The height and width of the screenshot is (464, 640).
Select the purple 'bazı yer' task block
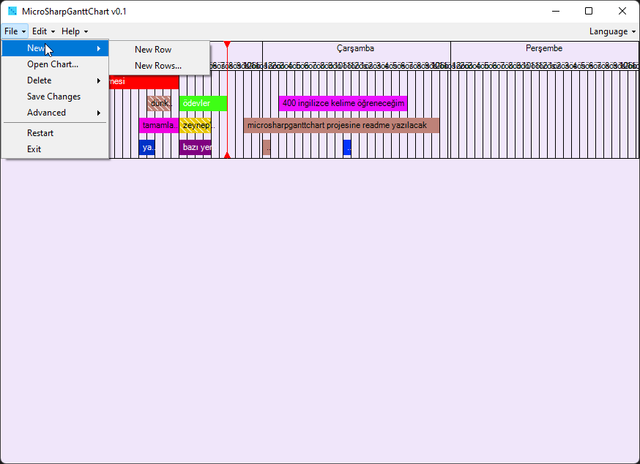tap(195, 147)
